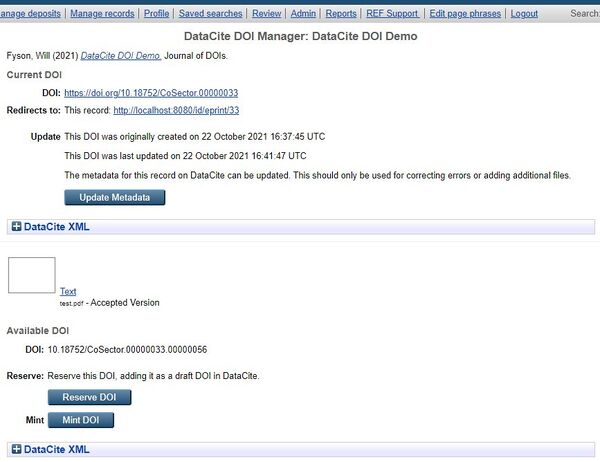This screenshot has height=462, width=600.
Task: Open the test.pdf document thumbnail preview
Action: click(32, 275)
